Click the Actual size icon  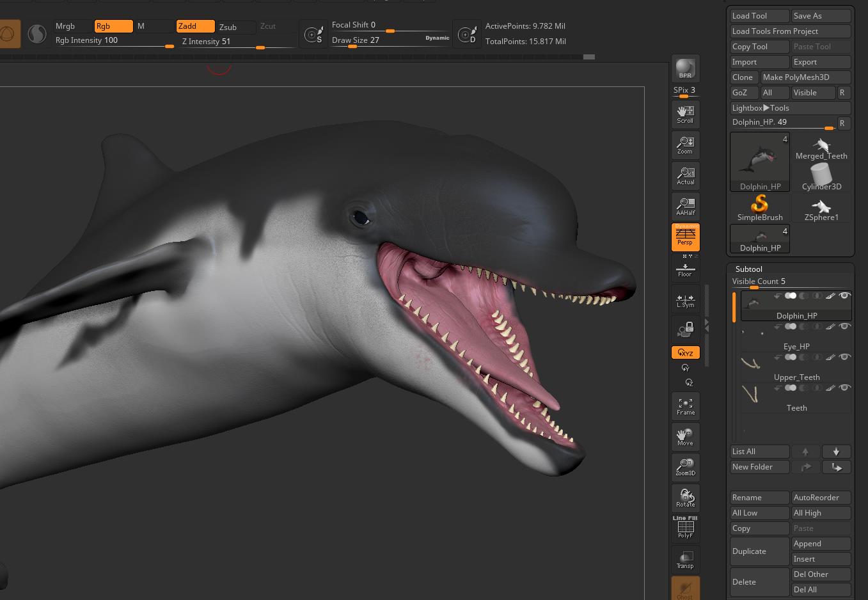(685, 176)
